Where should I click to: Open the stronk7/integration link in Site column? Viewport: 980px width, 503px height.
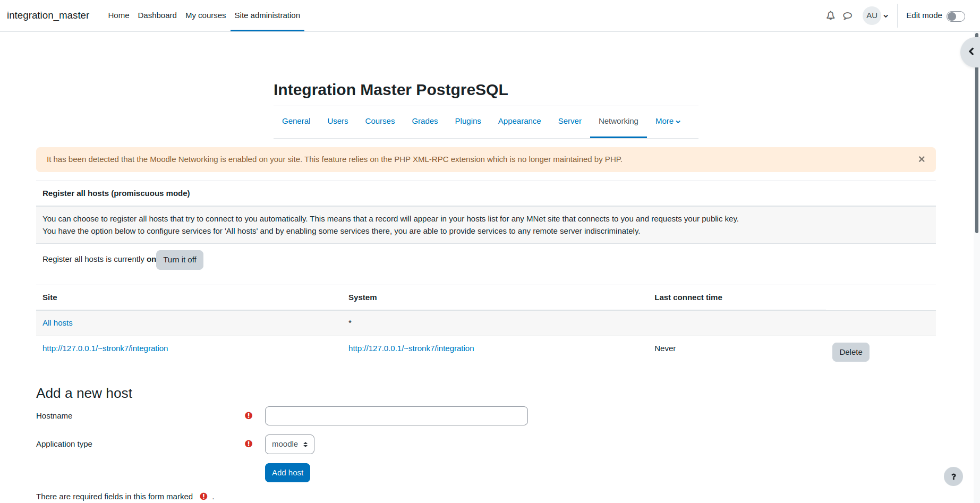(x=105, y=348)
